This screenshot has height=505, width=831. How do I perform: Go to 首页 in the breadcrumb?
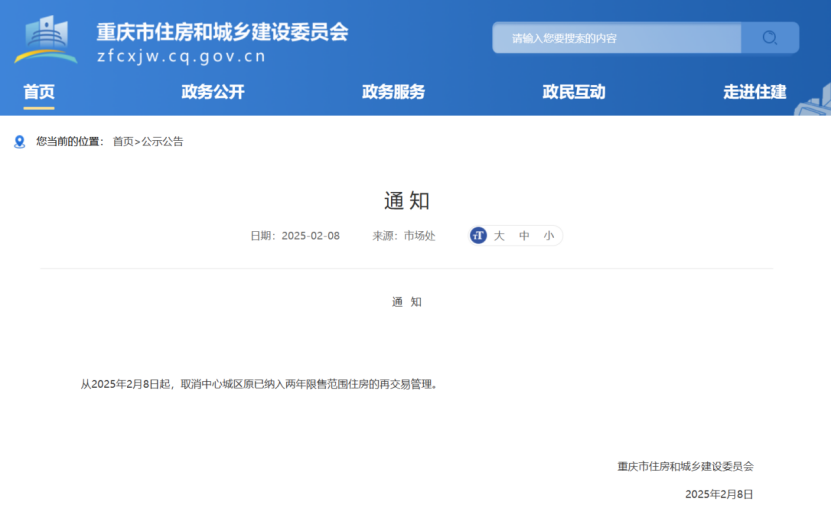pyautogui.click(x=122, y=142)
